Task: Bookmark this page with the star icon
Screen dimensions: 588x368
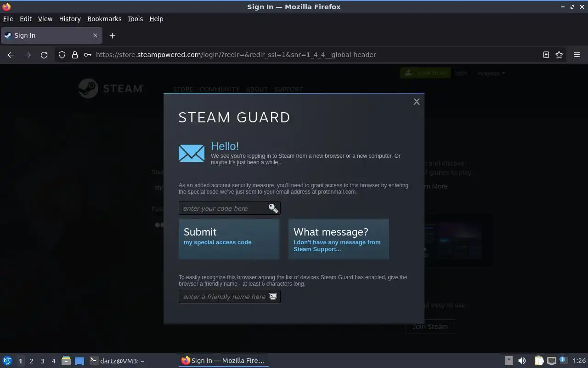Action: coord(559,55)
